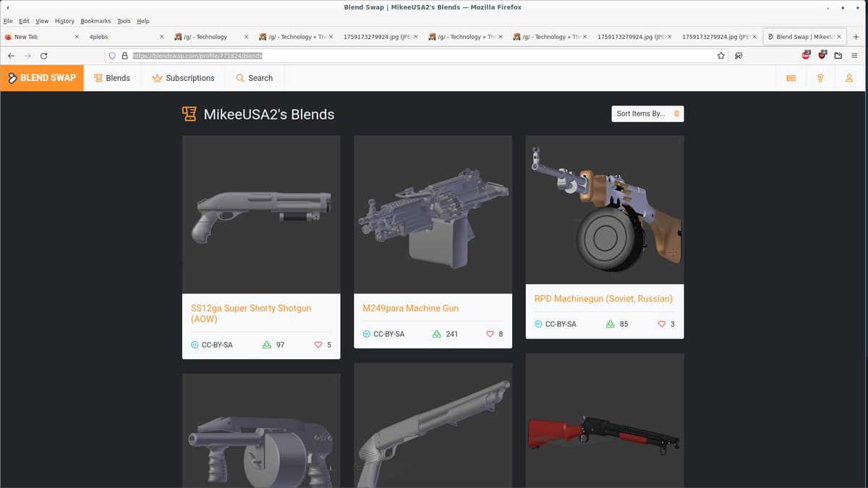The width and height of the screenshot is (868, 488).
Task: Click the Blend Swap logo
Action: tap(42, 78)
